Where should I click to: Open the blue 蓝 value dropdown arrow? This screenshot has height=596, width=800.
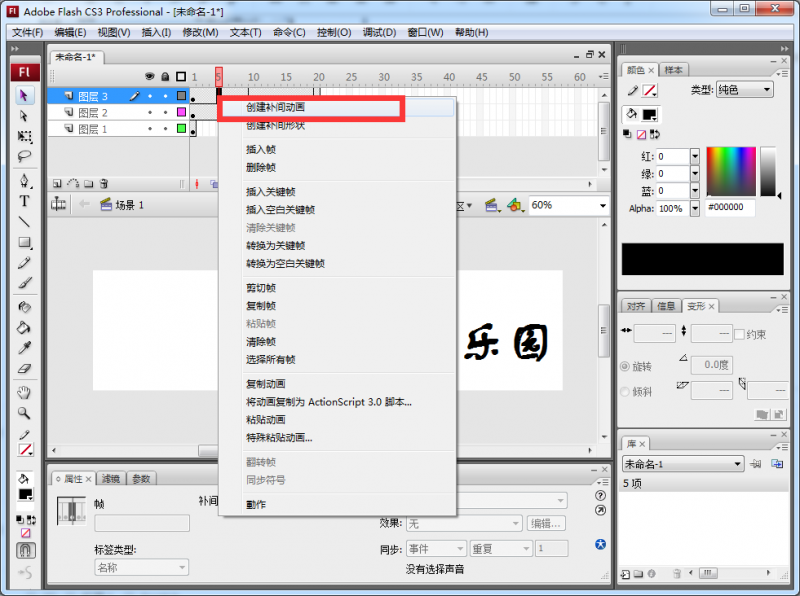pos(694,191)
